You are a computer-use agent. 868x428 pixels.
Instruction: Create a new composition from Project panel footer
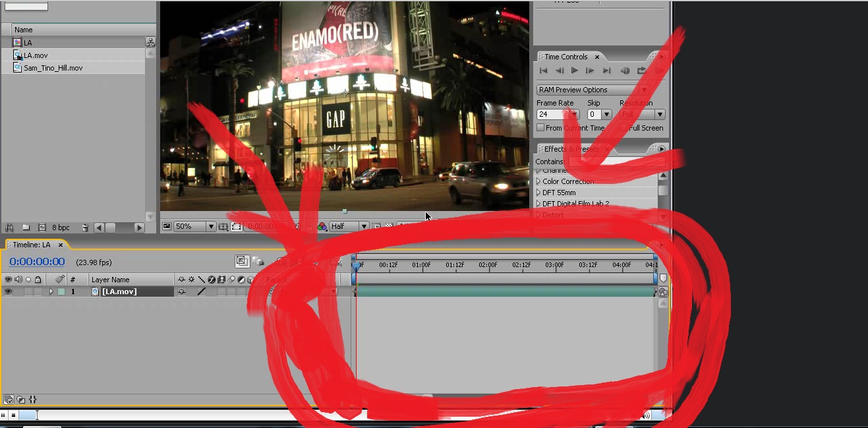pos(42,228)
